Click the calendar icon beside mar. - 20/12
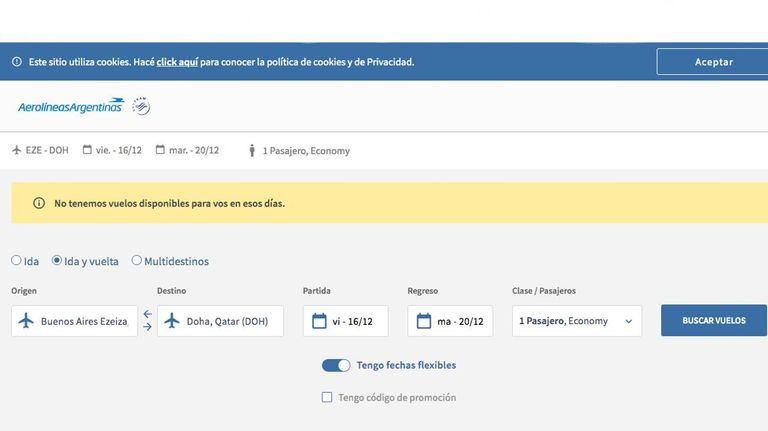Image resolution: width=768 pixels, height=431 pixels. [160, 149]
